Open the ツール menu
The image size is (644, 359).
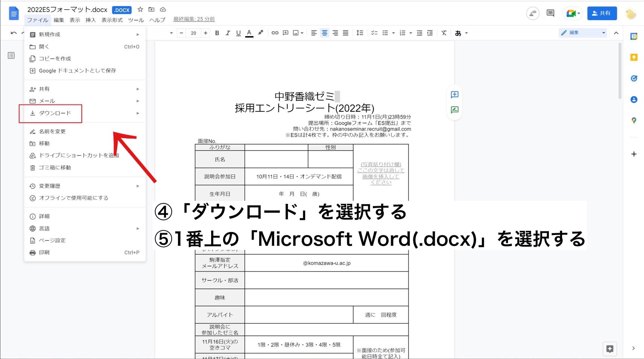(x=136, y=20)
